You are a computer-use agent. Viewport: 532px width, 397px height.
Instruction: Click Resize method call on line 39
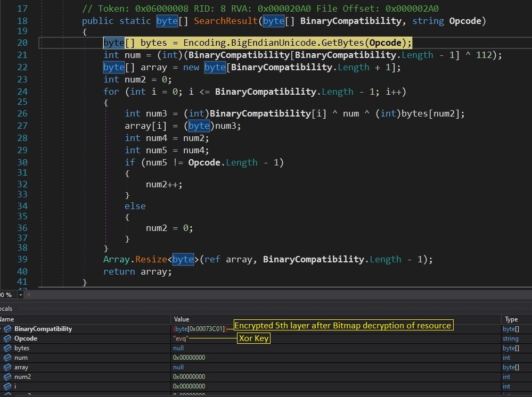151,259
